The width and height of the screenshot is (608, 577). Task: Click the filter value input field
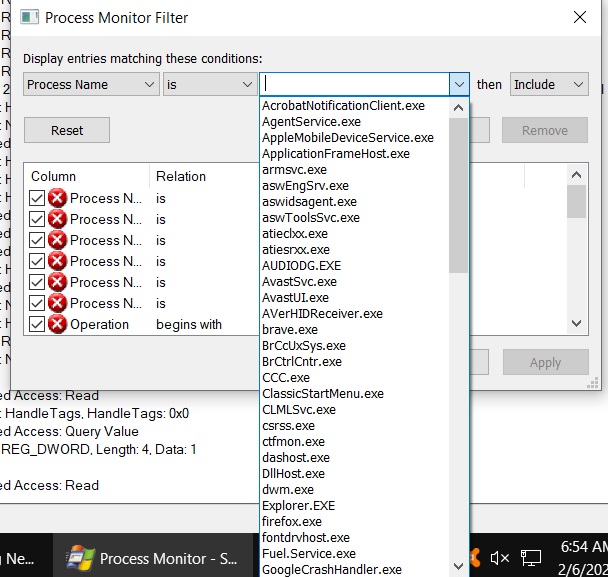pyautogui.click(x=354, y=84)
